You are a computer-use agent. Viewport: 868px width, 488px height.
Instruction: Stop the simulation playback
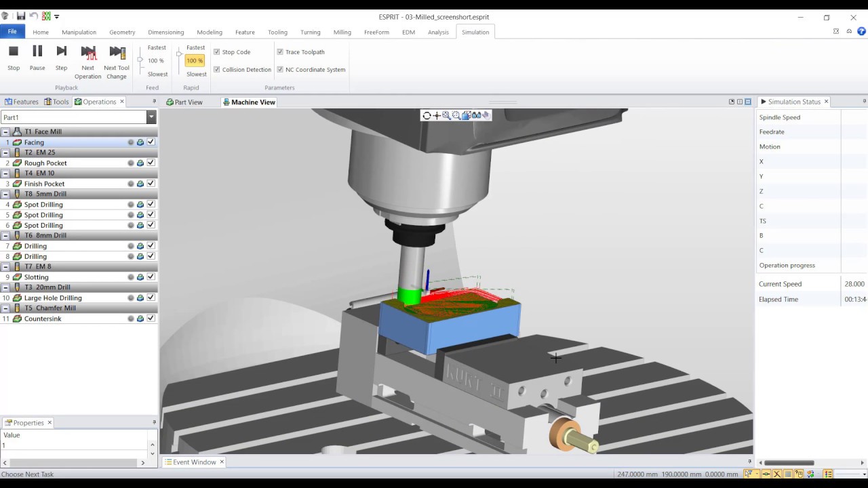14,58
